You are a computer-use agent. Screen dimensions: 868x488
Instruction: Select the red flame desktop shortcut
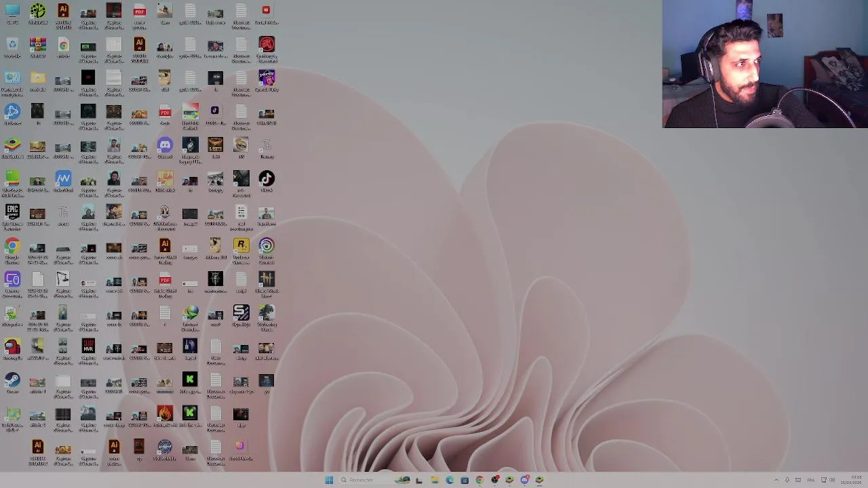coord(165,413)
